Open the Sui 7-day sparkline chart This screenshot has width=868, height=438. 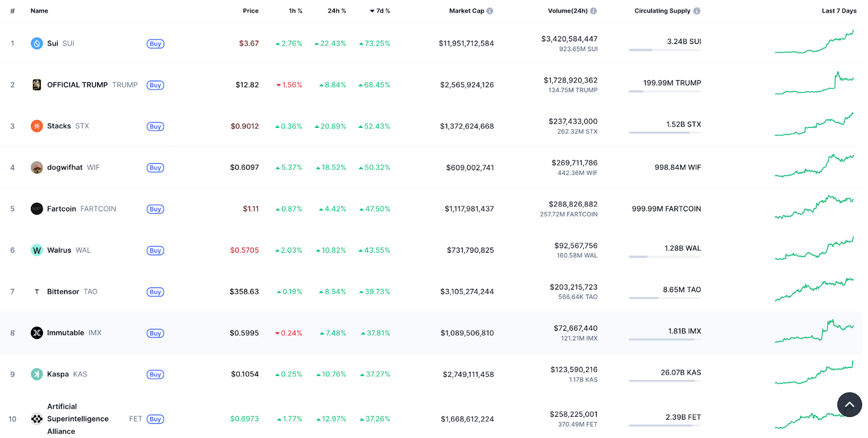pyautogui.click(x=814, y=43)
